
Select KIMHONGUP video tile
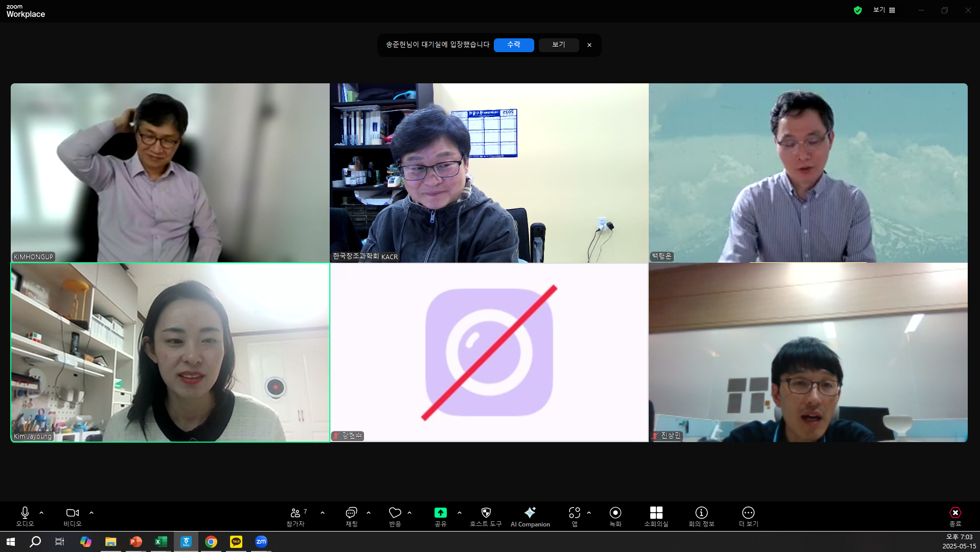pos(170,173)
